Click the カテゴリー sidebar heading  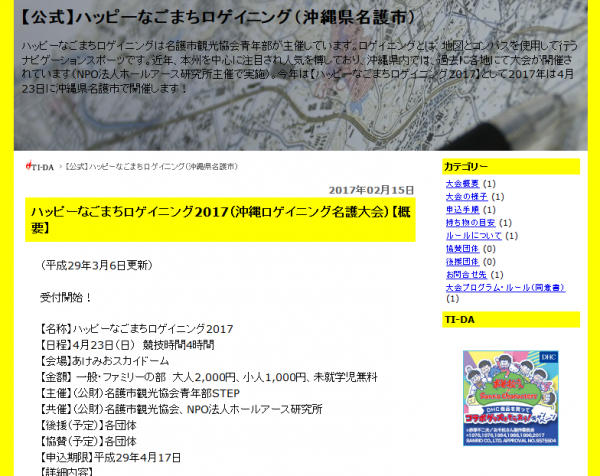click(511, 166)
